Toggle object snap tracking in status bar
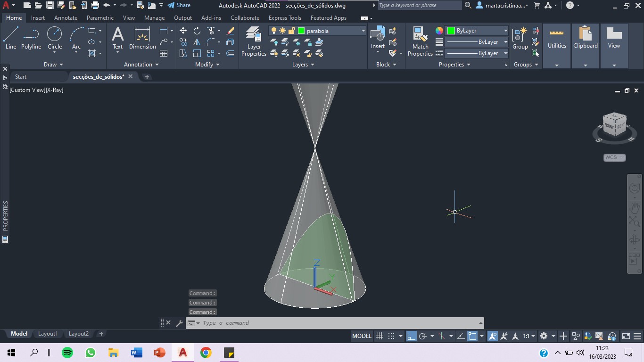 coord(461,336)
